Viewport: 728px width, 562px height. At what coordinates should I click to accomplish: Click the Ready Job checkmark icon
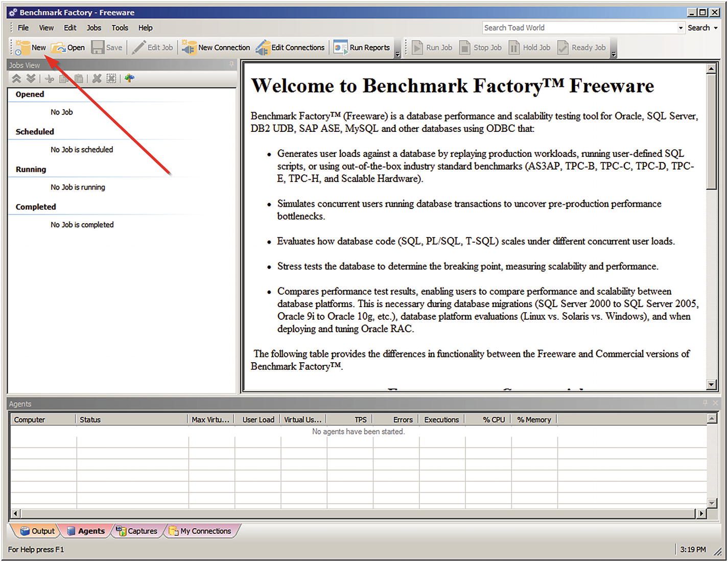pyautogui.click(x=563, y=48)
